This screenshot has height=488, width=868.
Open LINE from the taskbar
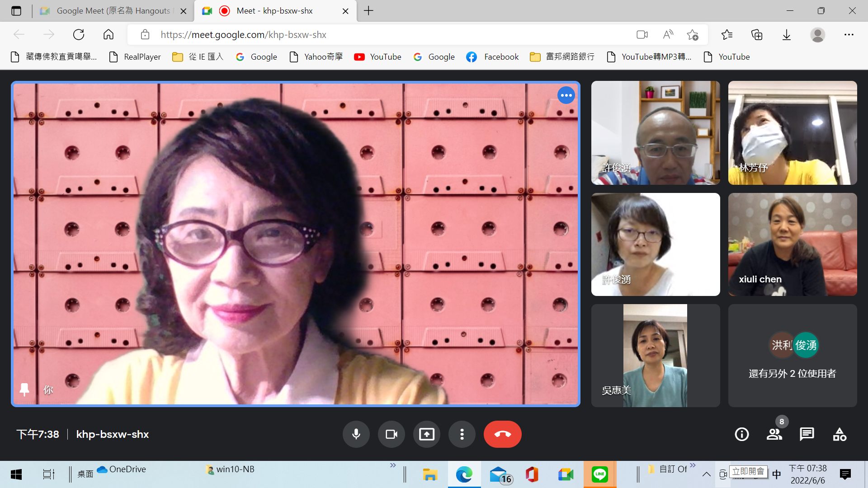pyautogui.click(x=599, y=474)
